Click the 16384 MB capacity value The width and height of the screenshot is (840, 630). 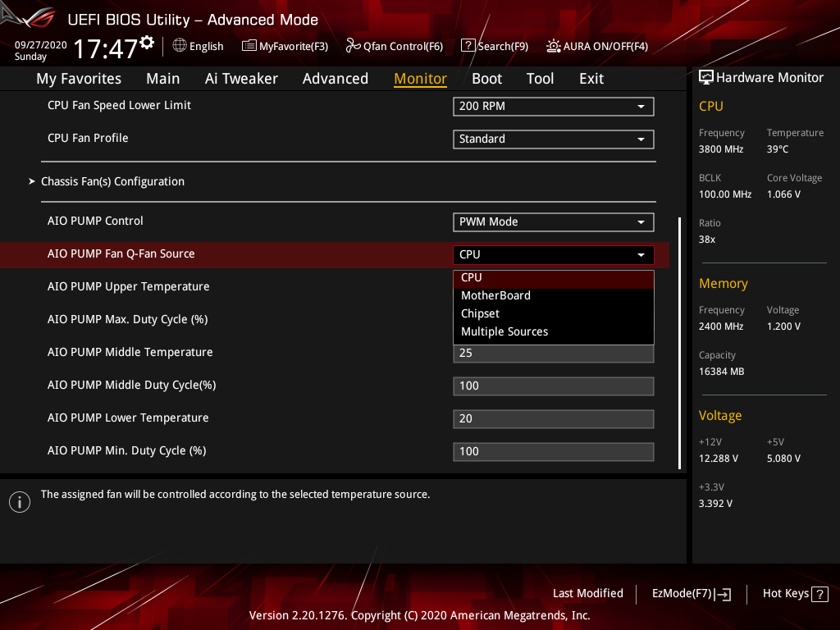[722, 372]
